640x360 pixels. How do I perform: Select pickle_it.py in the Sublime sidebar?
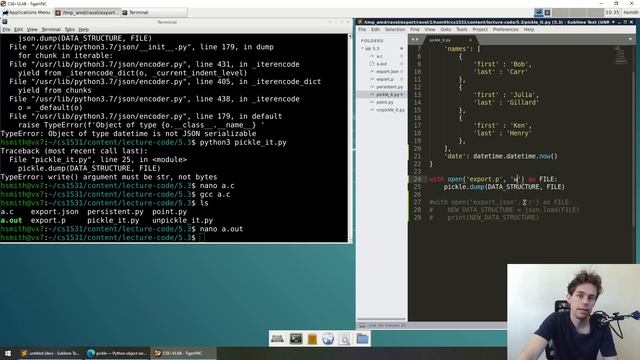point(388,95)
